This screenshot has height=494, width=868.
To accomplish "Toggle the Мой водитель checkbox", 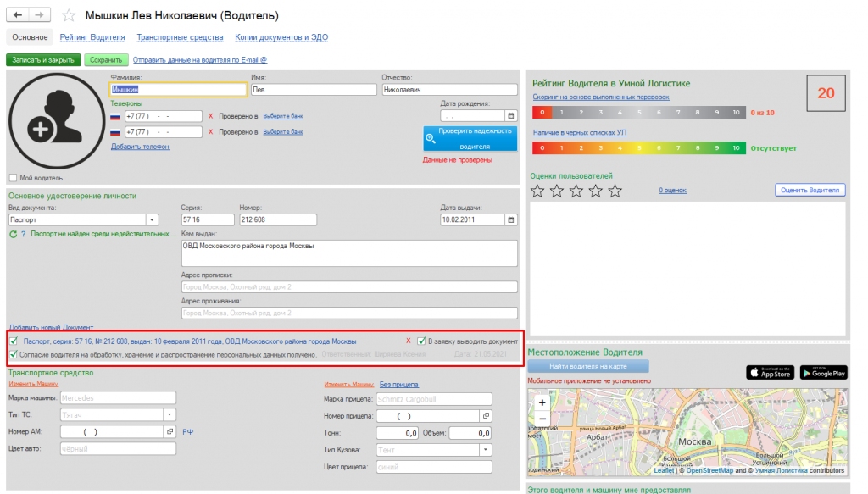I will 14,178.
